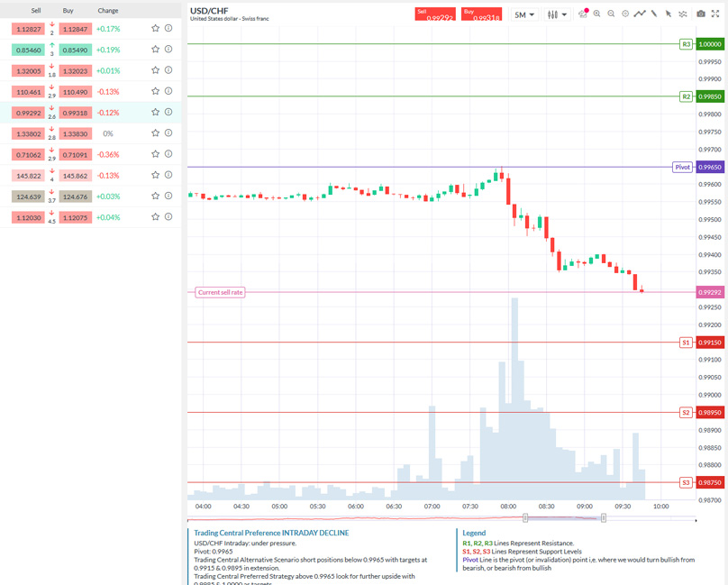Screen dimensions: 728x585
Task: Open the 5M timeframe dropdown
Action: 524,14
